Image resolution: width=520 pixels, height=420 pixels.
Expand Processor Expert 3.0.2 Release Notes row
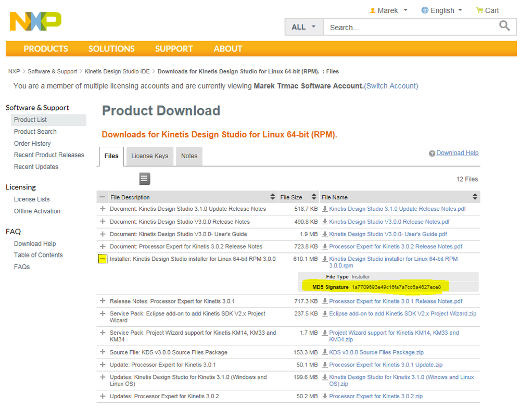[x=103, y=246]
